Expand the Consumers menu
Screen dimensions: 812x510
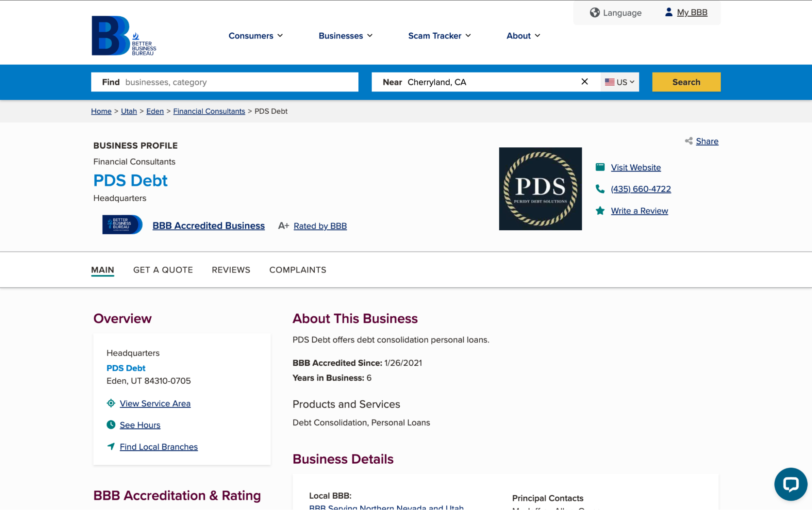pyautogui.click(x=256, y=36)
